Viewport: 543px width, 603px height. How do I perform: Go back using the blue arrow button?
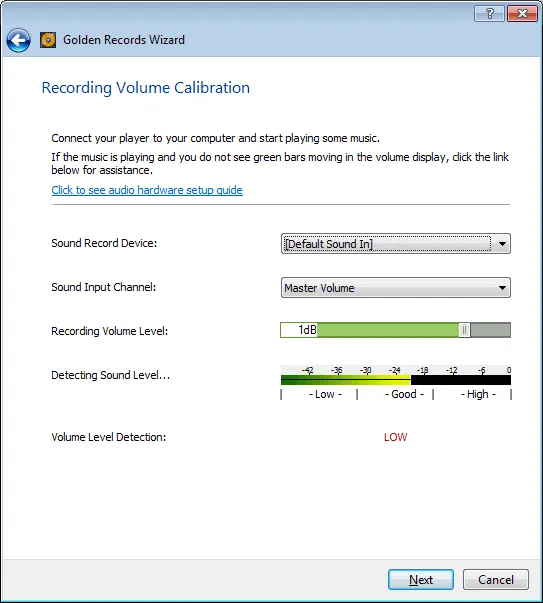point(18,40)
